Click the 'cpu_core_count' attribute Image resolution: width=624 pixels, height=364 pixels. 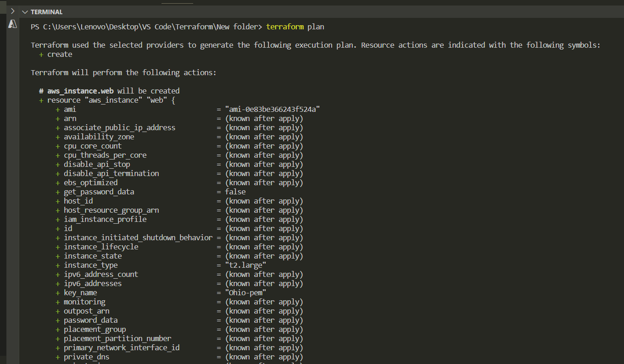(x=93, y=146)
